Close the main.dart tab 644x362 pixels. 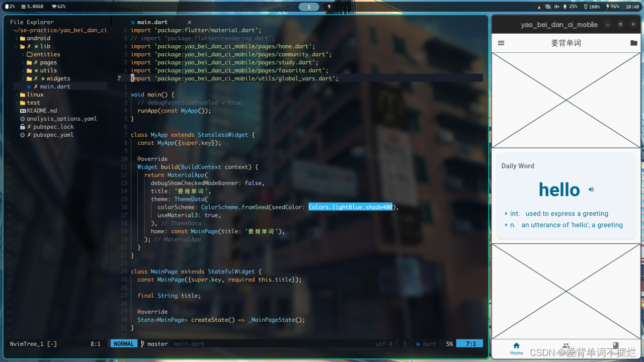[190, 22]
